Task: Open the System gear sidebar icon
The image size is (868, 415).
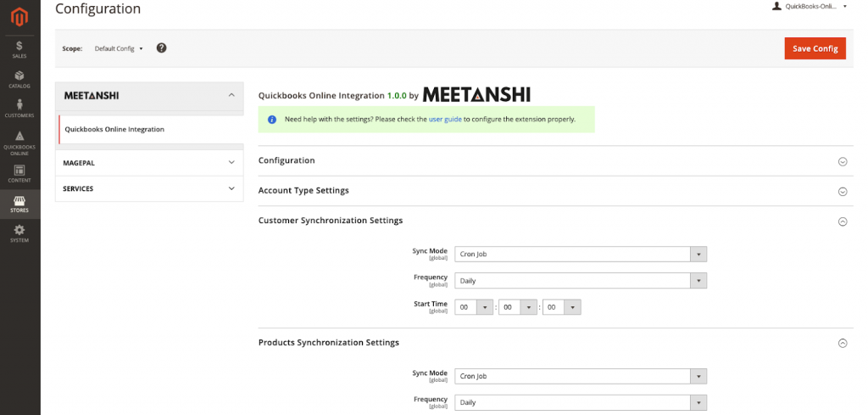Action: click(x=19, y=233)
